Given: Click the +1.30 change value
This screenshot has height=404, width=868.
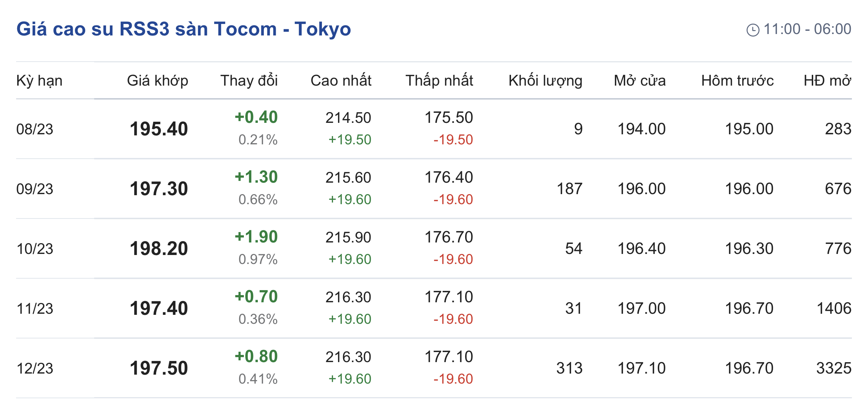Looking at the screenshot, I should [256, 177].
